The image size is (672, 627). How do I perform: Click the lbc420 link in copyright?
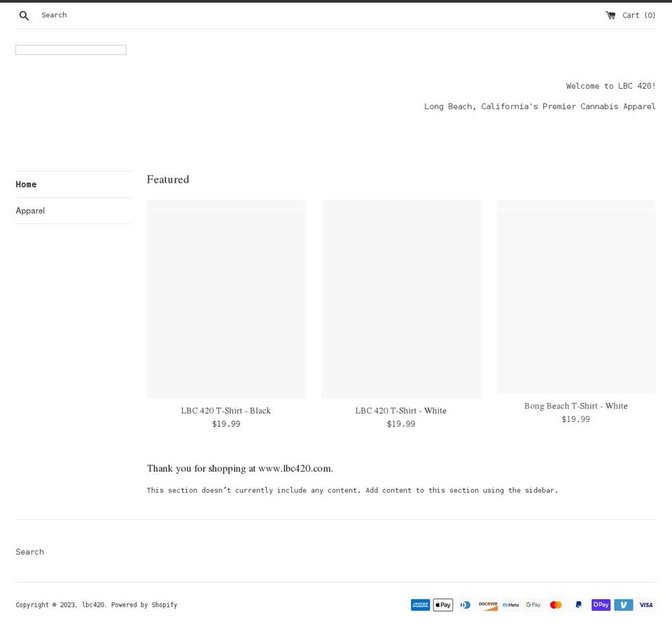pos(93,605)
